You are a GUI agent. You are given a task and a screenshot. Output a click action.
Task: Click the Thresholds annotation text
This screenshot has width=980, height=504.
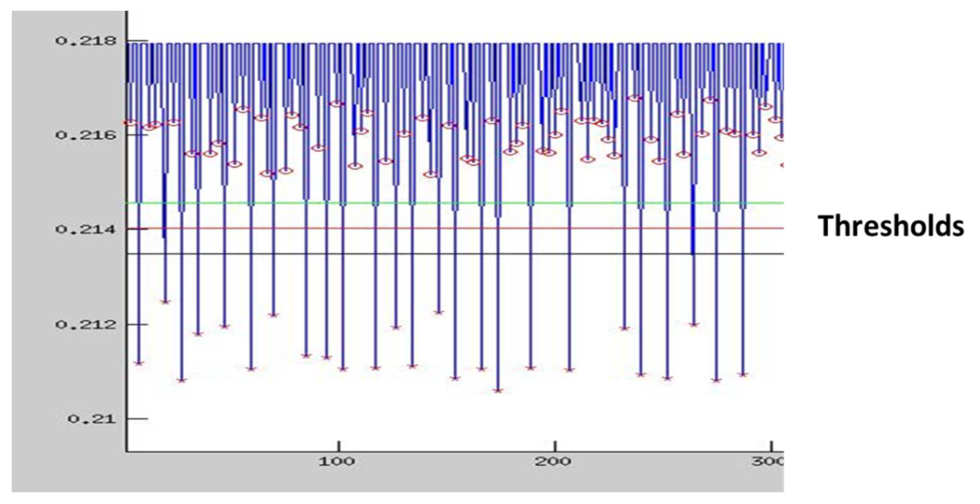point(891,226)
